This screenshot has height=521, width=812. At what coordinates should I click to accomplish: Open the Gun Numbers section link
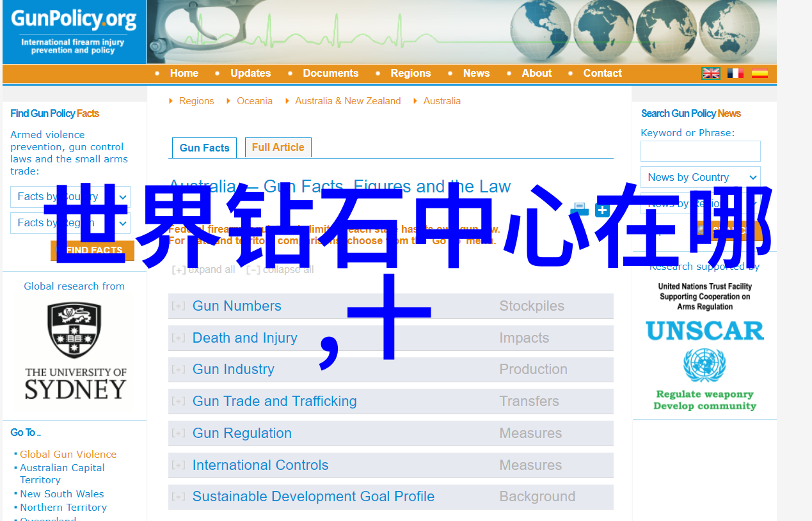click(x=237, y=306)
